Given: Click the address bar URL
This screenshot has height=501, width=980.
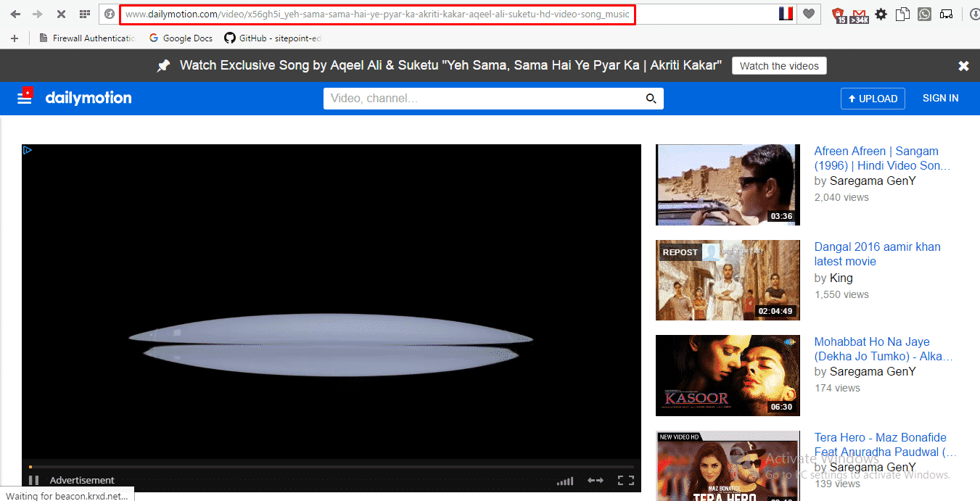Looking at the screenshot, I should point(377,15).
